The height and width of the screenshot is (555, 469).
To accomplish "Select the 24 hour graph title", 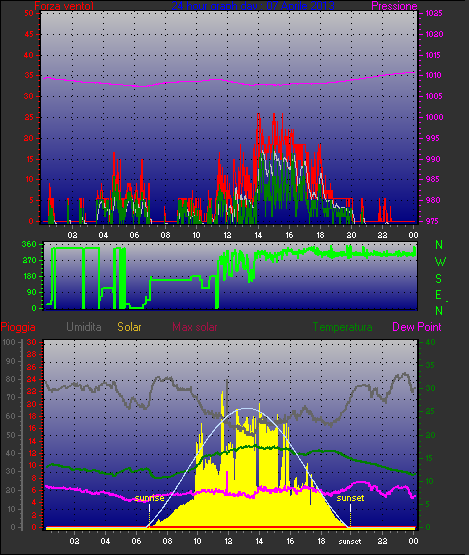I will (253, 6).
